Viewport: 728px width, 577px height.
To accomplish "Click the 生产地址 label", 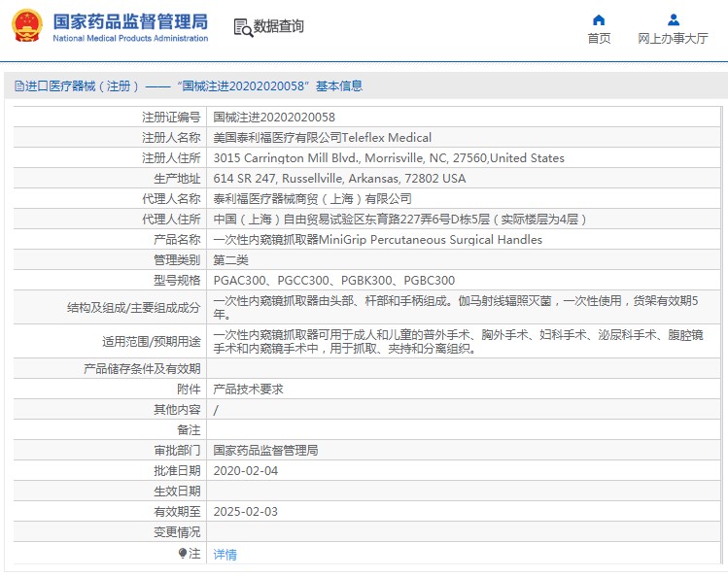I will point(177,179).
